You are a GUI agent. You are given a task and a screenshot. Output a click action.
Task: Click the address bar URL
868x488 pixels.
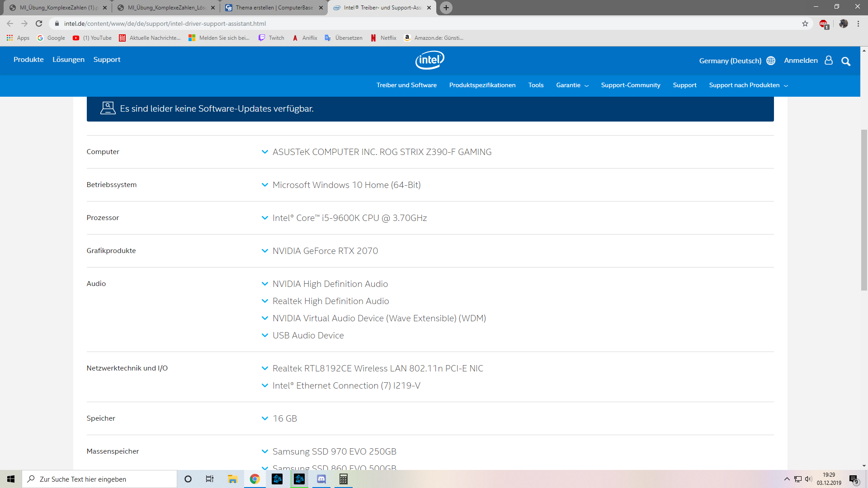coord(165,23)
